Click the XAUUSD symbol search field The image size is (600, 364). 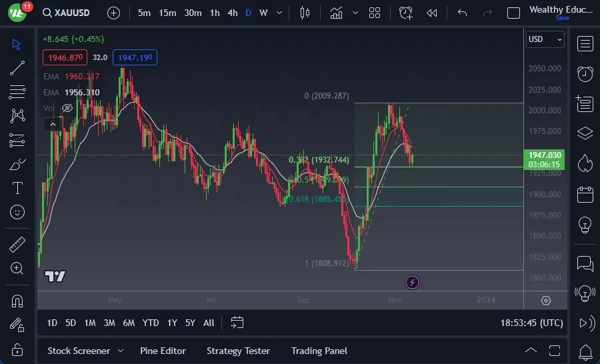[66, 13]
